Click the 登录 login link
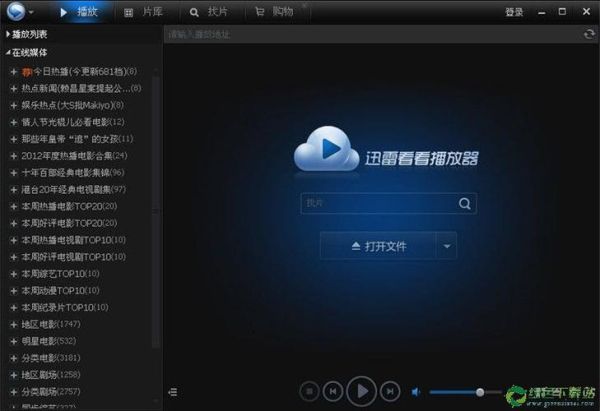600x411 pixels. pyautogui.click(x=514, y=12)
